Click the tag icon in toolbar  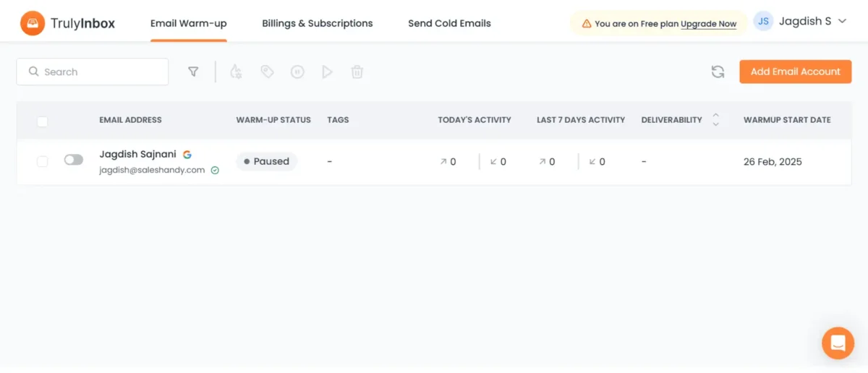click(267, 72)
